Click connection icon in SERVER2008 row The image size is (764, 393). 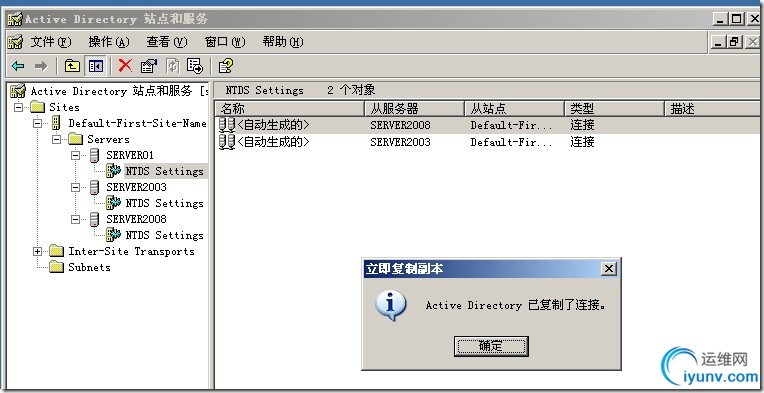(x=227, y=125)
